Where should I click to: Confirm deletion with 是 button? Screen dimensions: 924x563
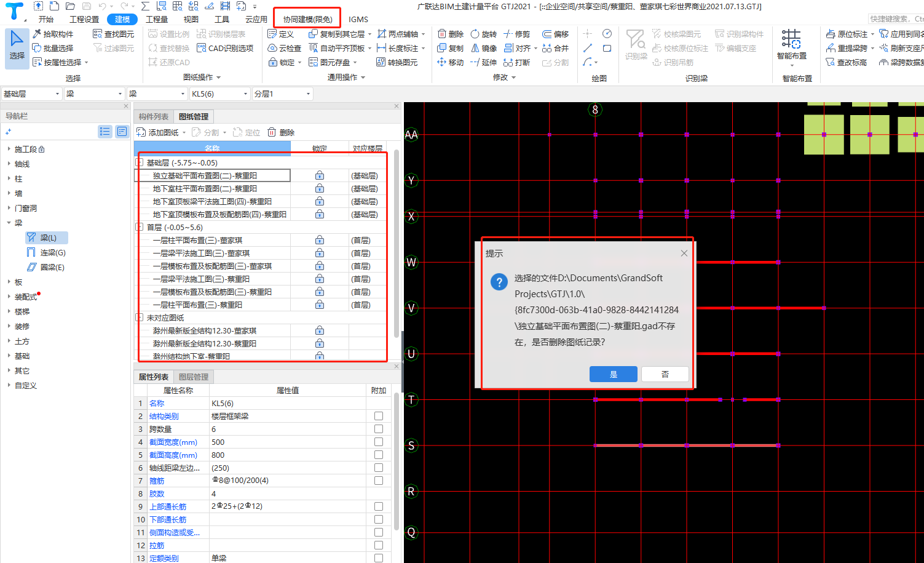click(613, 374)
